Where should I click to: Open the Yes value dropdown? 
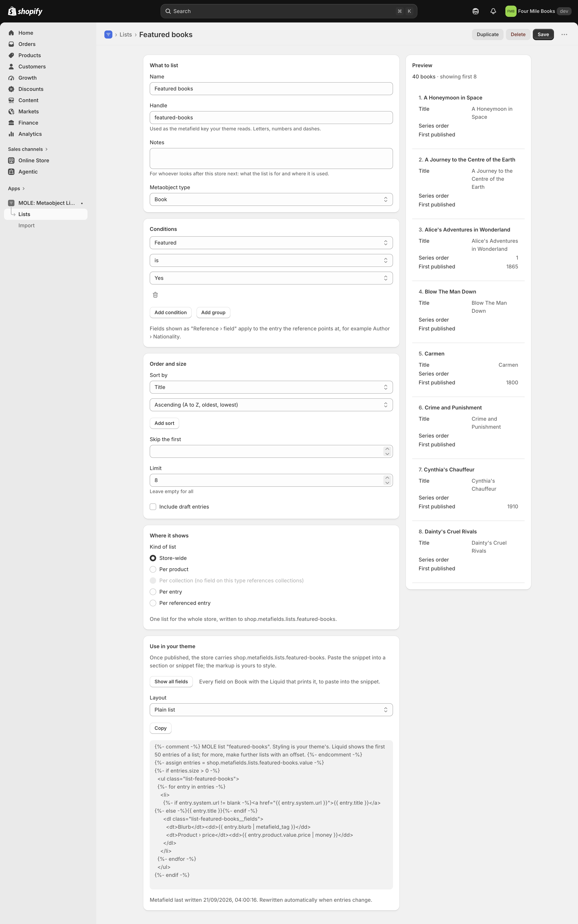tap(271, 278)
